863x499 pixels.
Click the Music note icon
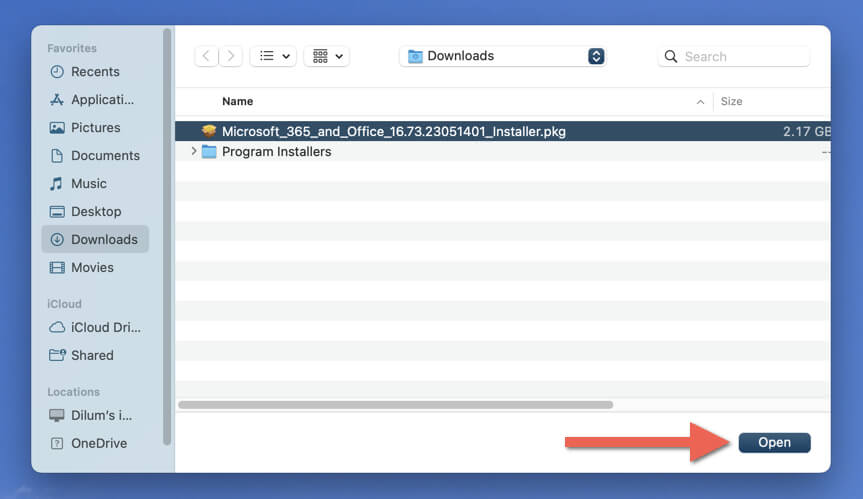tap(56, 184)
